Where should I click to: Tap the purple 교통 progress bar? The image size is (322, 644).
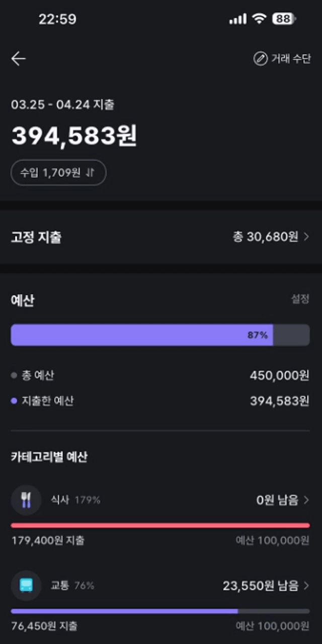point(160,611)
